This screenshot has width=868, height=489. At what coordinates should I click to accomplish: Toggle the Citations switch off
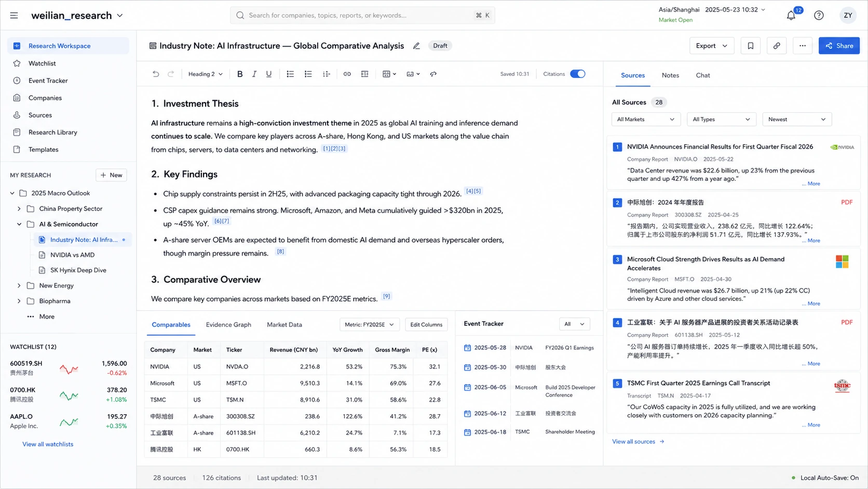(577, 74)
